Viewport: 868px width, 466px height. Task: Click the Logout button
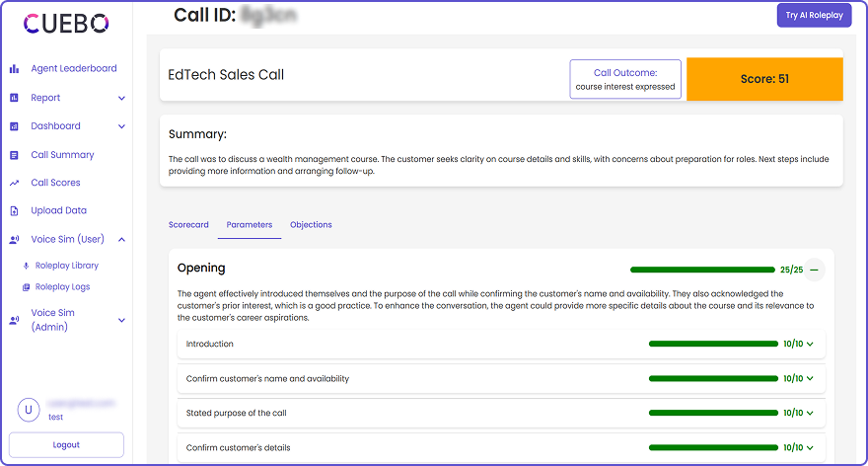[66, 445]
